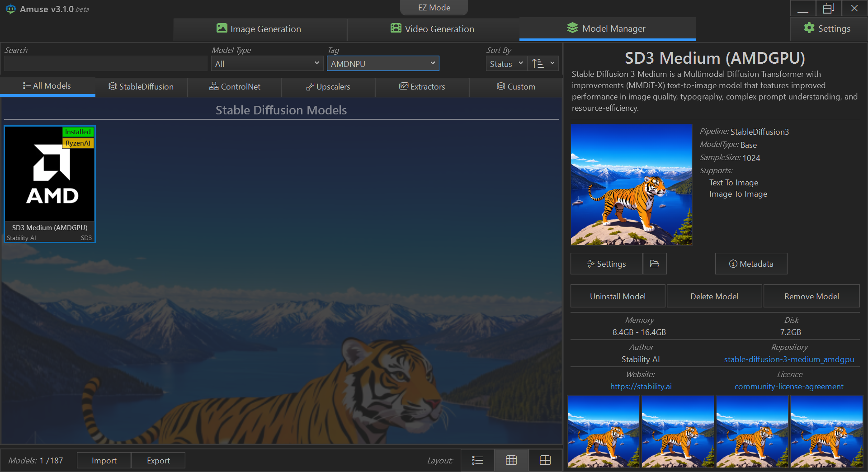The image size is (868, 472).
Task: Switch to list layout view
Action: click(x=477, y=460)
